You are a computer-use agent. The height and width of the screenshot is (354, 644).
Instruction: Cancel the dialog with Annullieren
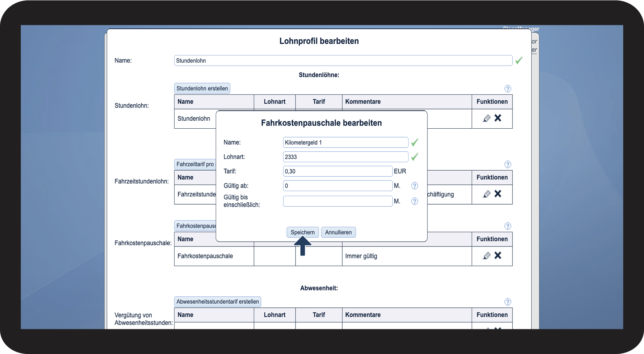click(x=339, y=232)
